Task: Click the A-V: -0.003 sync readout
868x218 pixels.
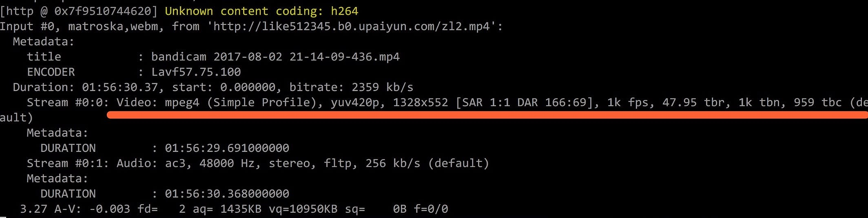Action: tap(92, 209)
